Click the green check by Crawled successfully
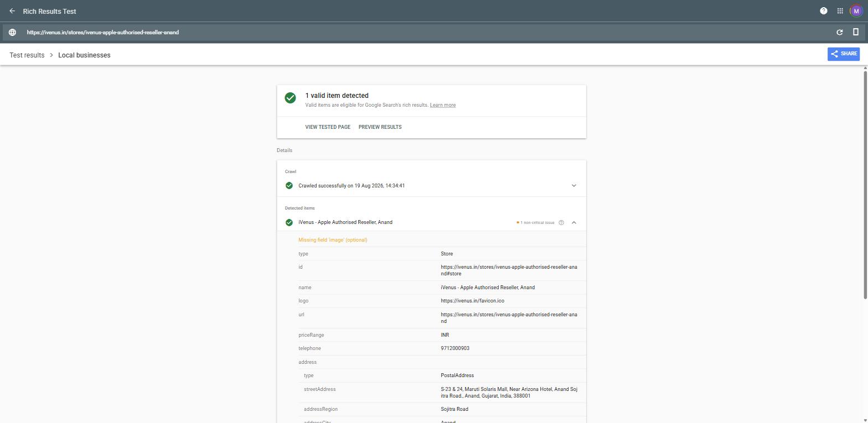 click(x=289, y=186)
